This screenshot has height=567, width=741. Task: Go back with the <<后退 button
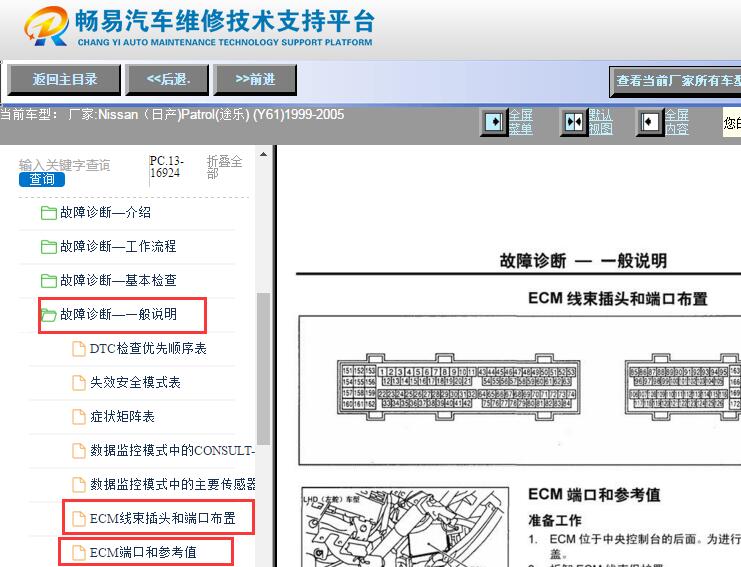point(167,80)
